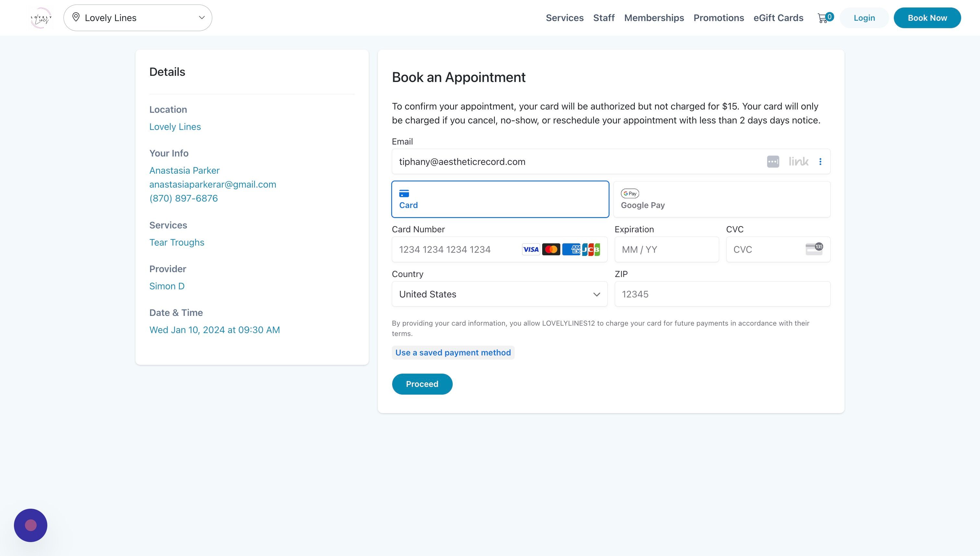Select the Card payment method
The height and width of the screenshot is (556, 980).
pyautogui.click(x=500, y=199)
